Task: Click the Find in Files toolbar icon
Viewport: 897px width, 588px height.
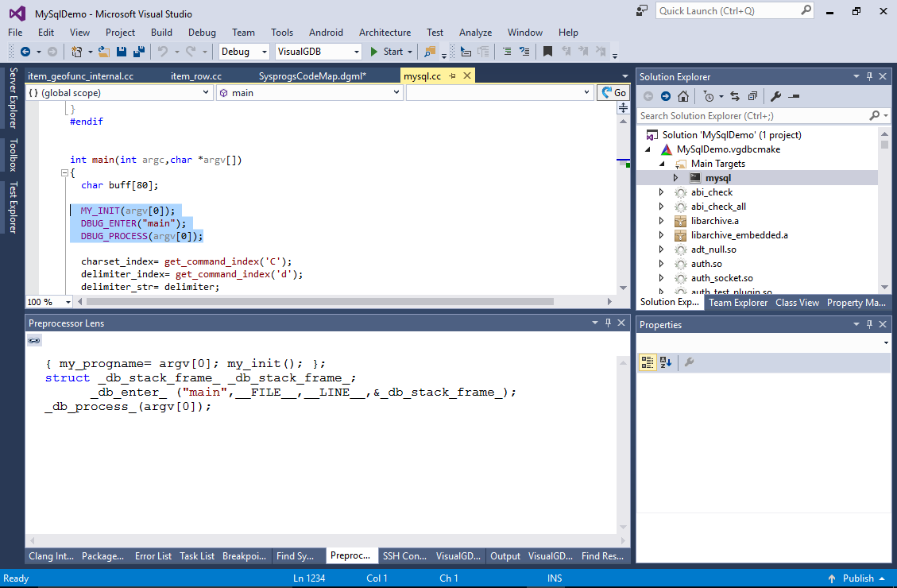Action: point(430,52)
